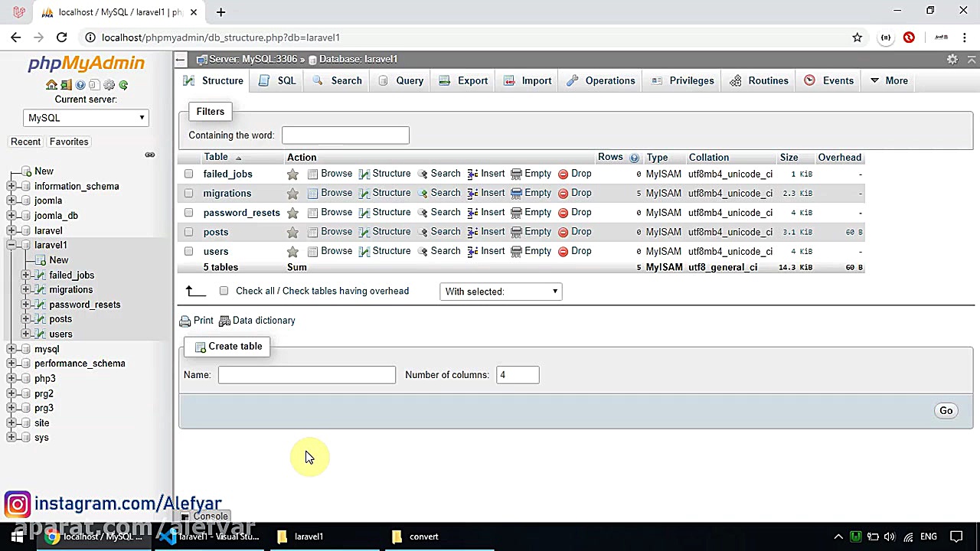980x551 pixels.
Task: Show the Recent tables list
Action: pyautogui.click(x=25, y=142)
